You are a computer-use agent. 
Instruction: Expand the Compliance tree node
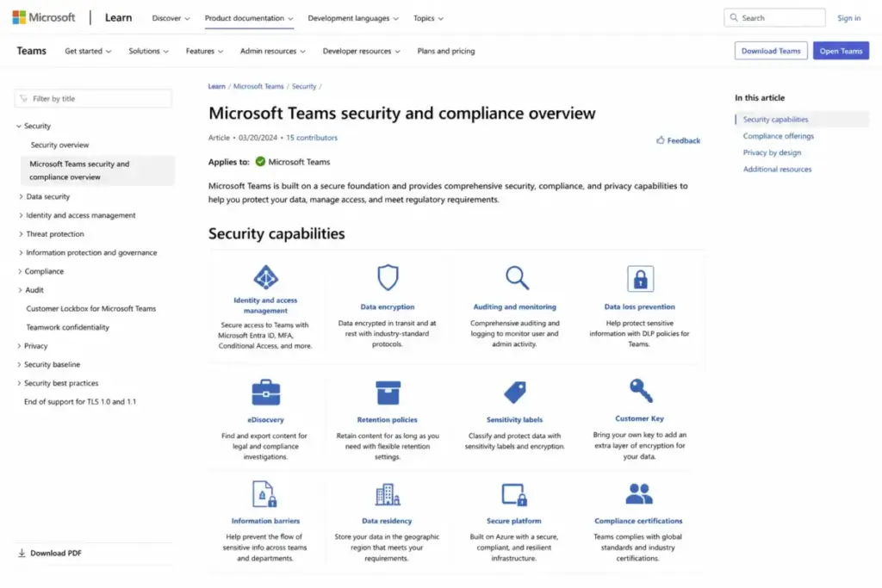pyautogui.click(x=20, y=271)
